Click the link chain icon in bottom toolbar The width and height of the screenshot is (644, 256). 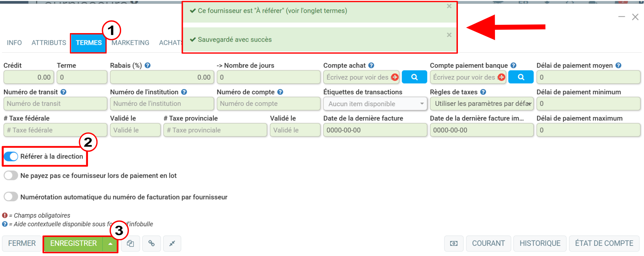151,244
